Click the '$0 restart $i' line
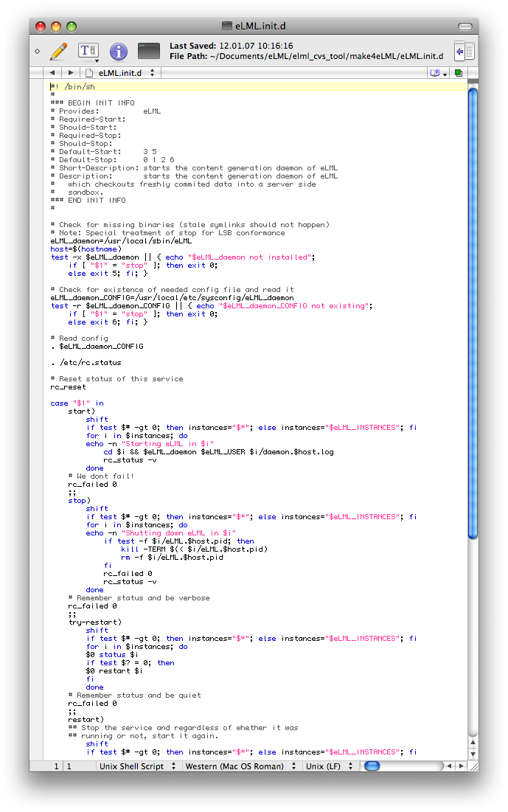508x812 pixels. click(x=114, y=671)
